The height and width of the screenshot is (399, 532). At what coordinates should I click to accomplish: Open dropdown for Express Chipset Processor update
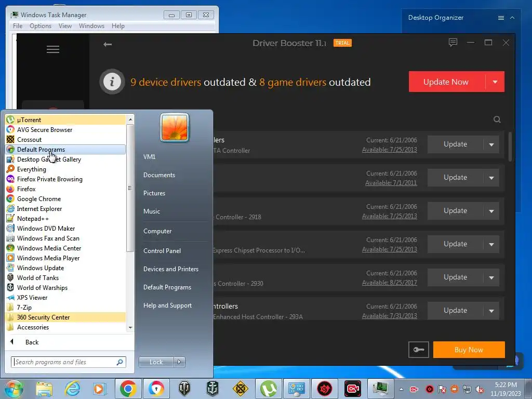[491, 244]
